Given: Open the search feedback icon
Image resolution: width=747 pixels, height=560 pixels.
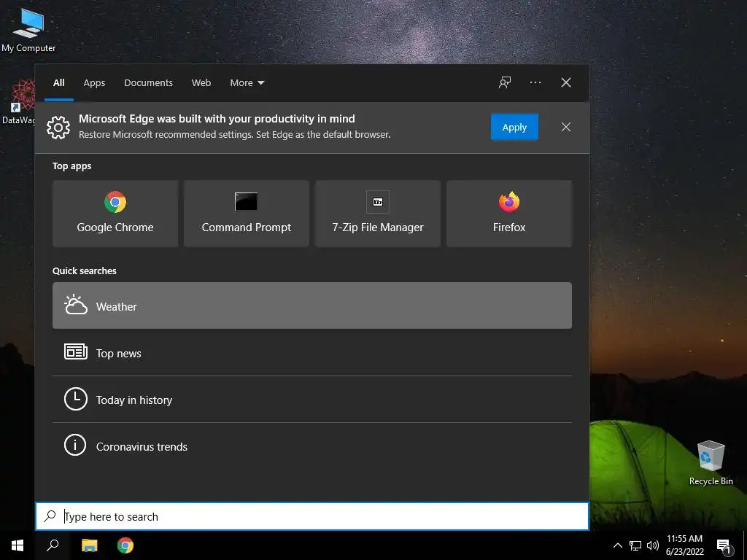Looking at the screenshot, I should (505, 82).
